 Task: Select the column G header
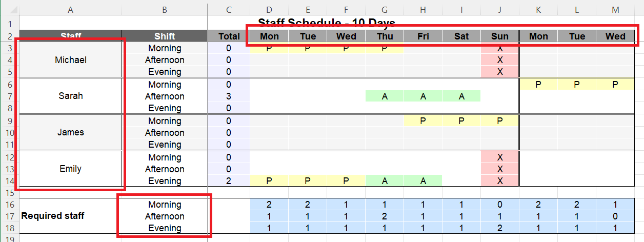click(385, 9)
